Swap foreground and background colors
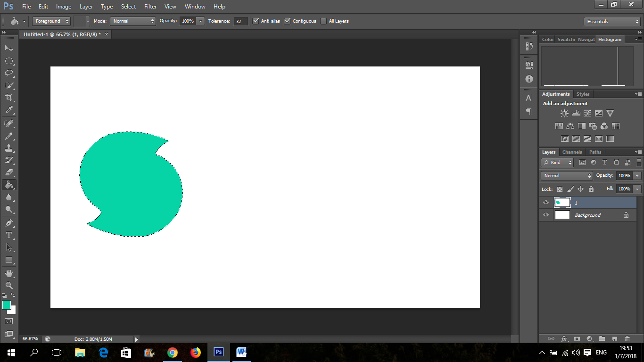Viewport: 644px width, 362px height. (13, 295)
